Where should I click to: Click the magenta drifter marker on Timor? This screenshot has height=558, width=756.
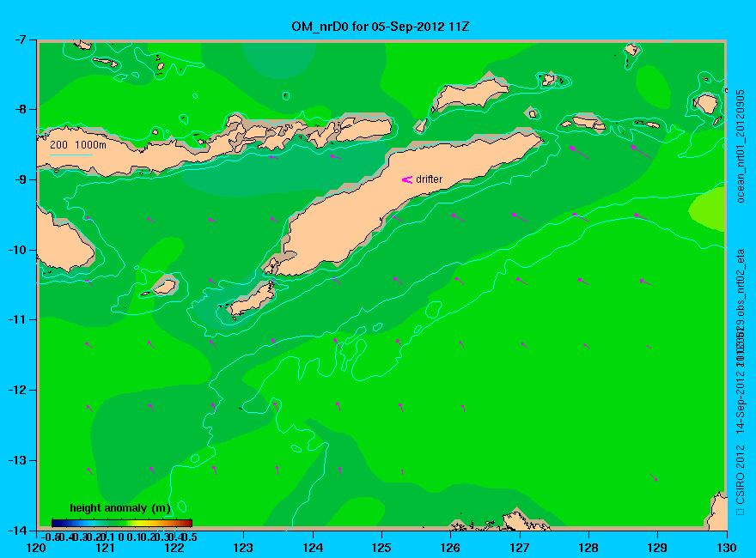(407, 179)
